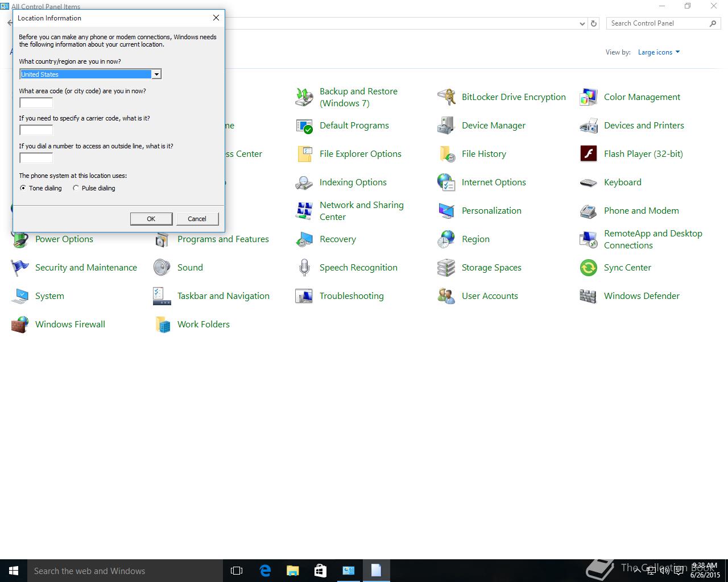
Task: Open the Windows Defender icon
Action: coord(589,296)
